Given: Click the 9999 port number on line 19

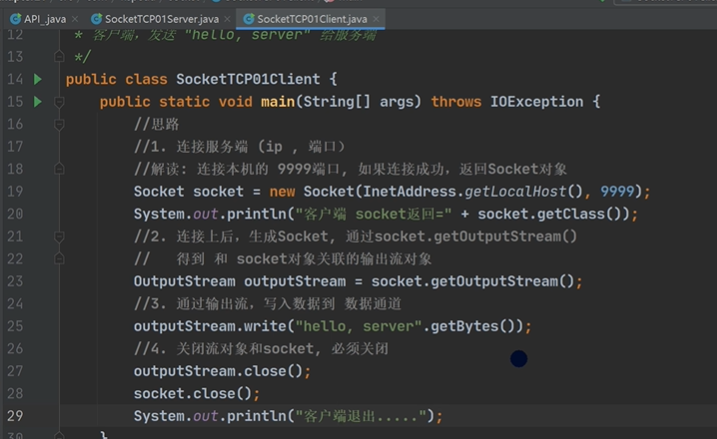Looking at the screenshot, I should 617,191.
